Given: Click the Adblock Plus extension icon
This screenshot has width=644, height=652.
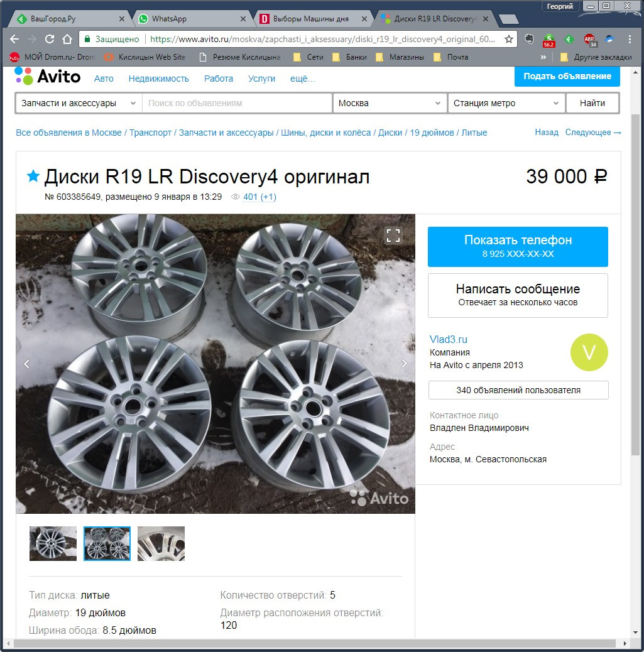Looking at the screenshot, I should pos(589,39).
